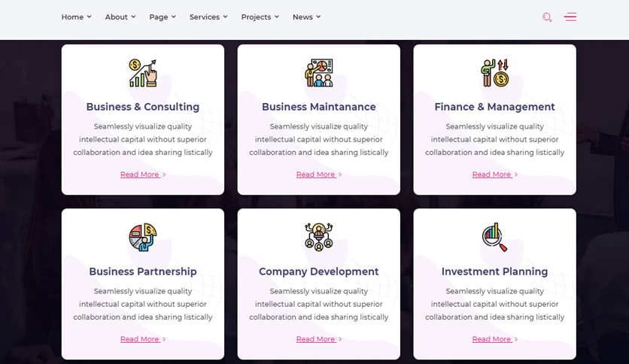Select the Business Partnership heading

[x=143, y=271]
